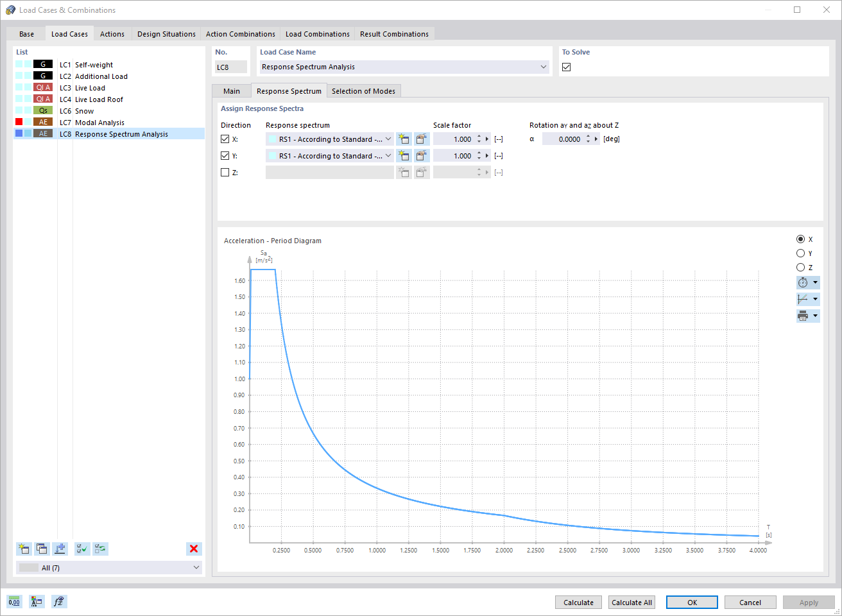
Task: Delete LC8 with the red X icon
Action: click(x=194, y=549)
